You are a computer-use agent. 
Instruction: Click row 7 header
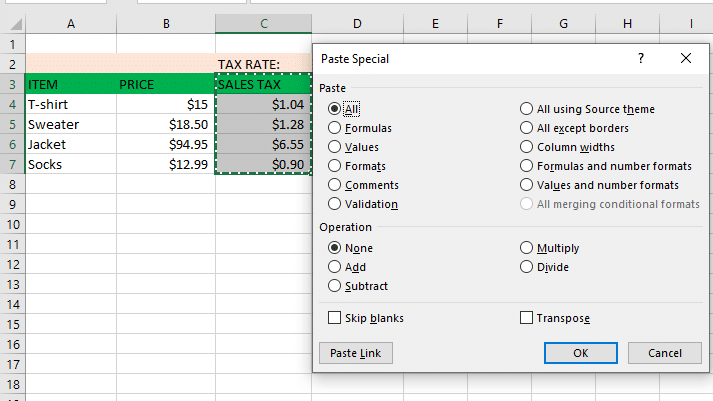pos(12,164)
